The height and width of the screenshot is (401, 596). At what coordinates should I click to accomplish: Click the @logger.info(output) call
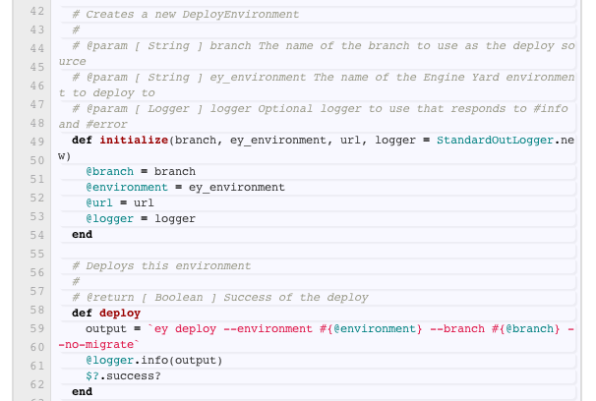tap(154, 360)
